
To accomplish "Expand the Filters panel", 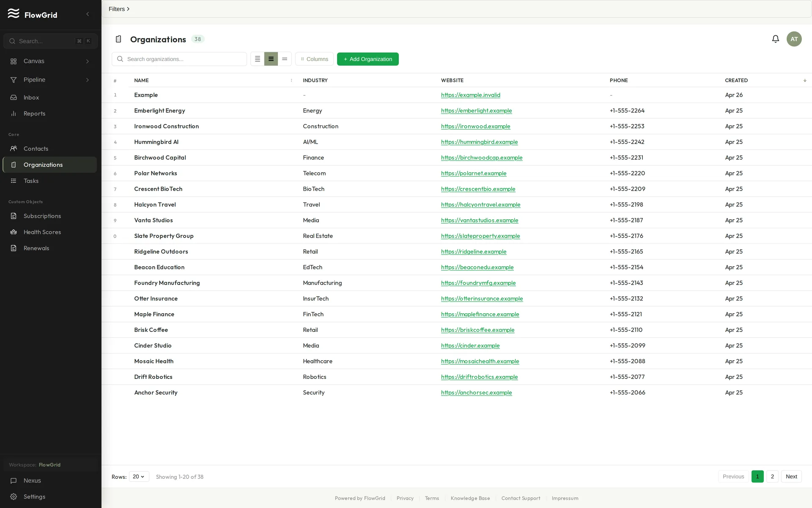I will coord(119,9).
